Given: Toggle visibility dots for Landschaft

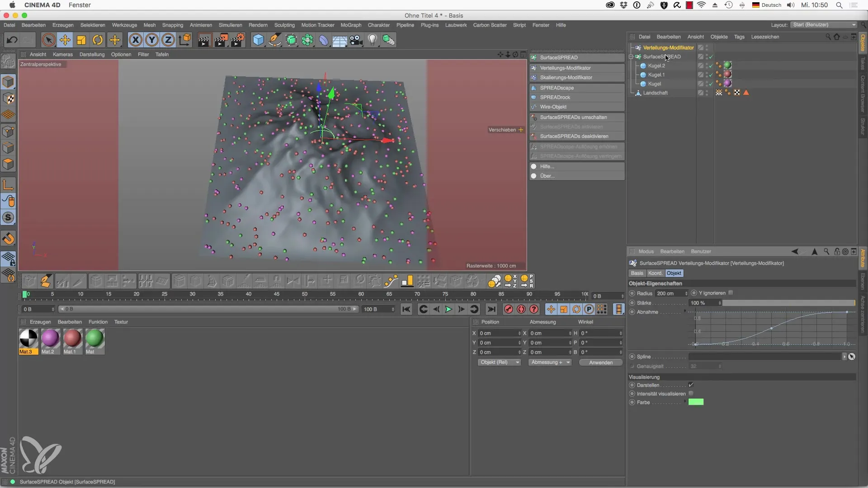Looking at the screenshot, I should (707, 93).
